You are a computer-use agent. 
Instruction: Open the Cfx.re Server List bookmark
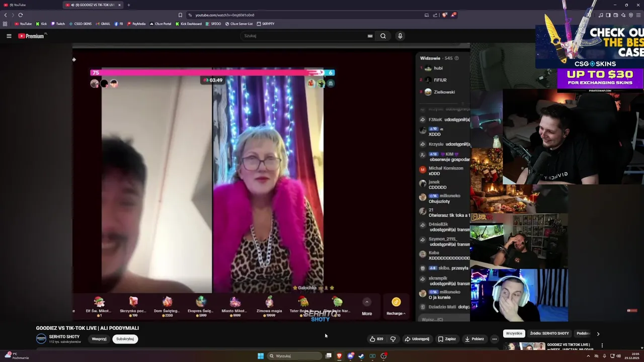coord(239,24)
